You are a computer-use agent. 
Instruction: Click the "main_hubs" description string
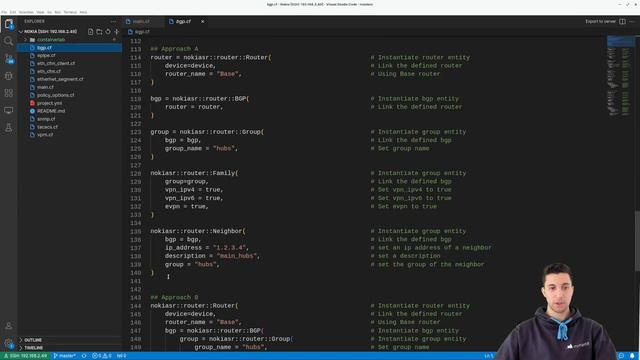pos(238,256)
